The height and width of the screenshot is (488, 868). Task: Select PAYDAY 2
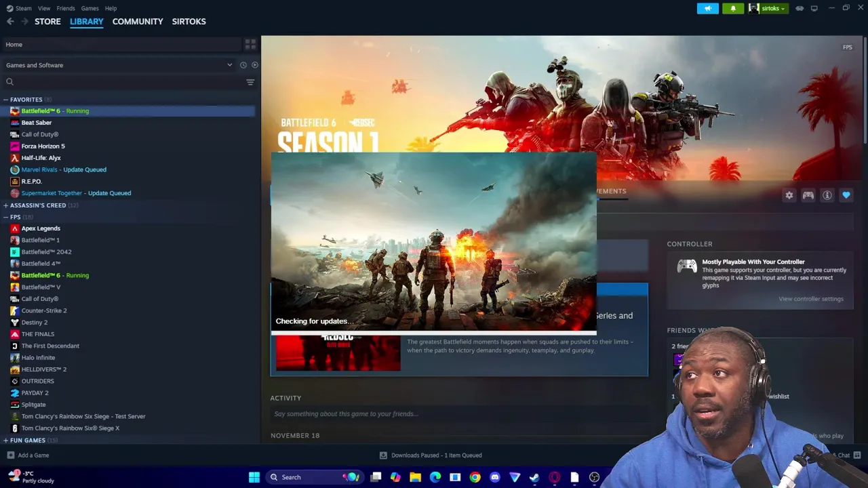tap(35, 393)
